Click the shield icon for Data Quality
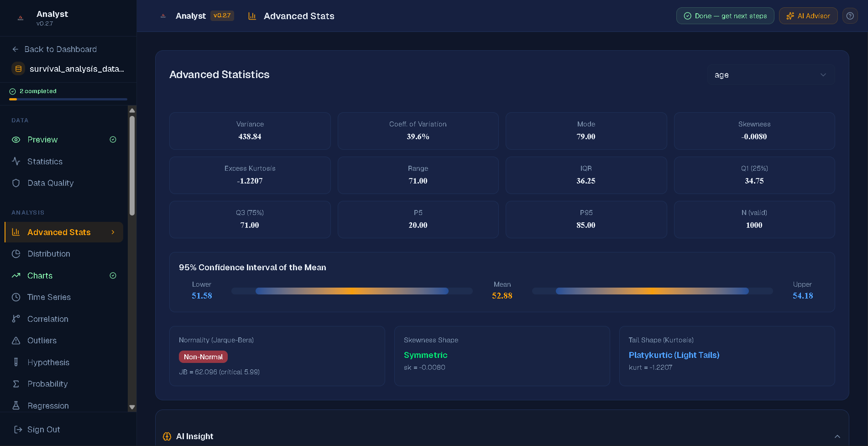 (x=16, y=183)
